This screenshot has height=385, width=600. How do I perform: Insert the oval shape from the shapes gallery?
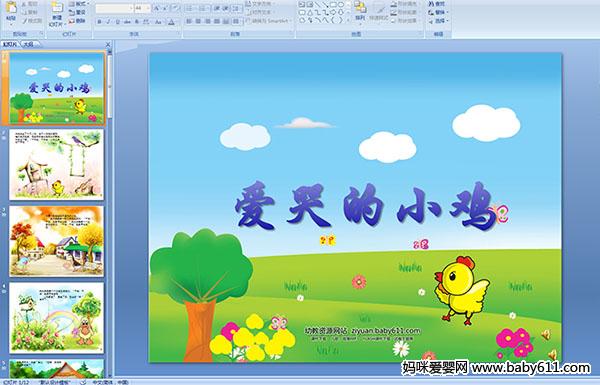coord(342,4)
